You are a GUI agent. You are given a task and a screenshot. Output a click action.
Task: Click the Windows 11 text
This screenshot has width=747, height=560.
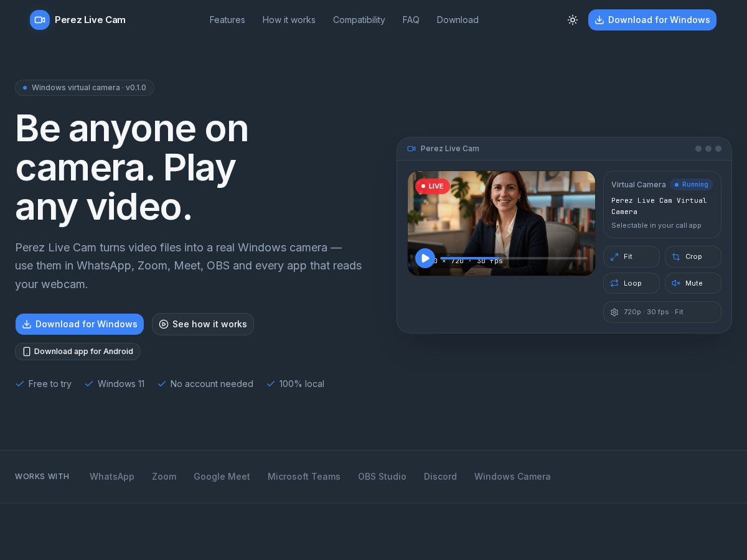(x=121, y=384)
